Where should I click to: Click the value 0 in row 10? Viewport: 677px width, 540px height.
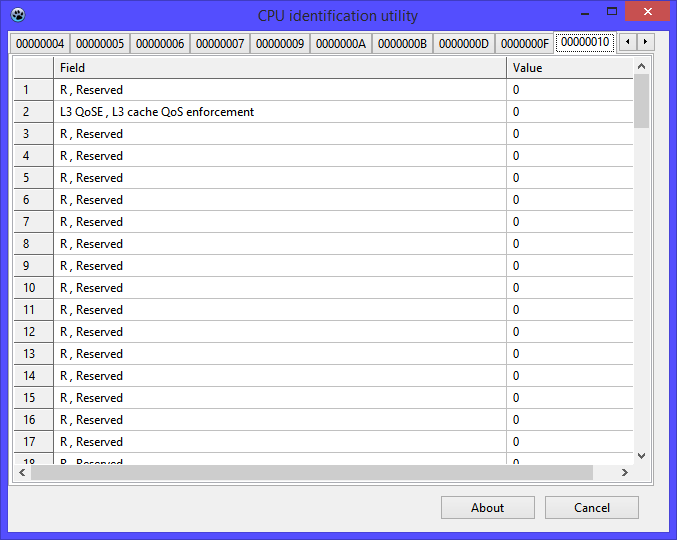point(569,288)
